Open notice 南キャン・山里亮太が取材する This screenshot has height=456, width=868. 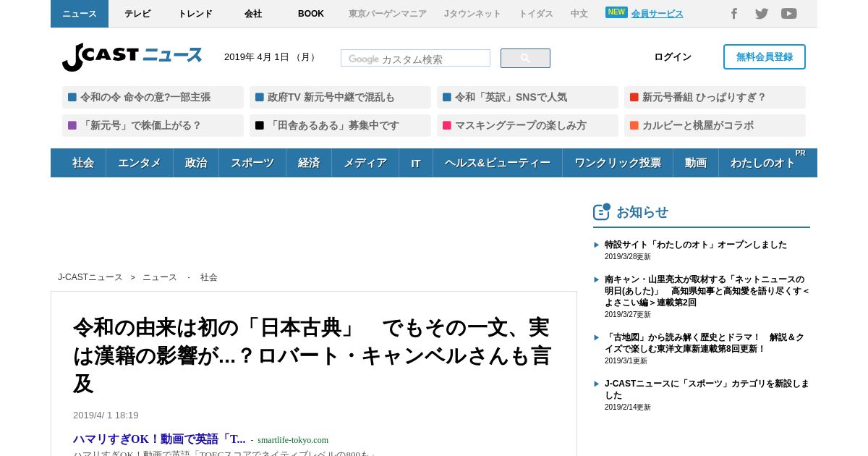click(x=707, y=291)
